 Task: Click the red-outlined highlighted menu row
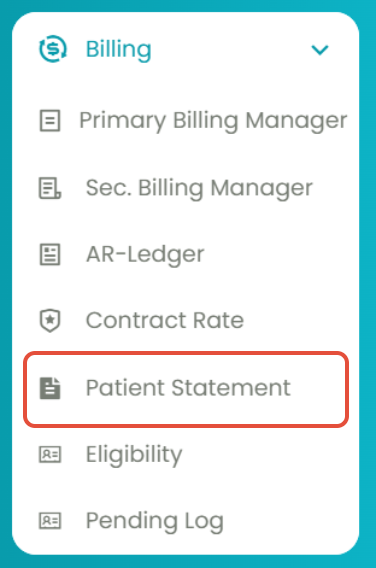pos(186,389)
